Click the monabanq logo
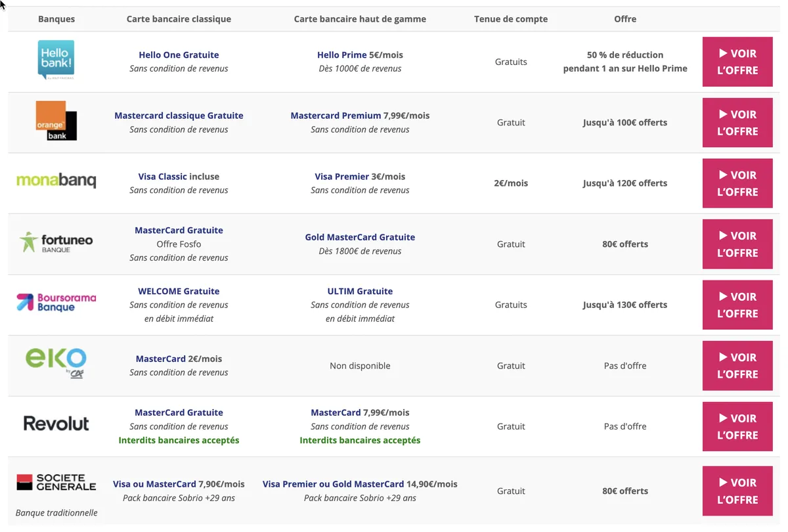This screenshot has width=788, height=532. pyautogui.click(x=56, y=180)
